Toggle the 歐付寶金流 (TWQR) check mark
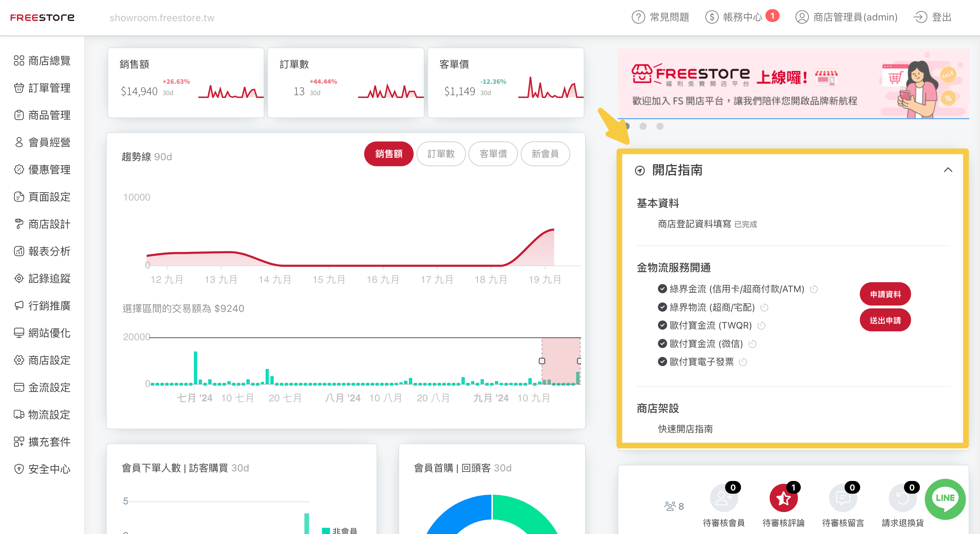Image resolution: width=980 pixels, height=534 pixels. (x=662, y=325)
